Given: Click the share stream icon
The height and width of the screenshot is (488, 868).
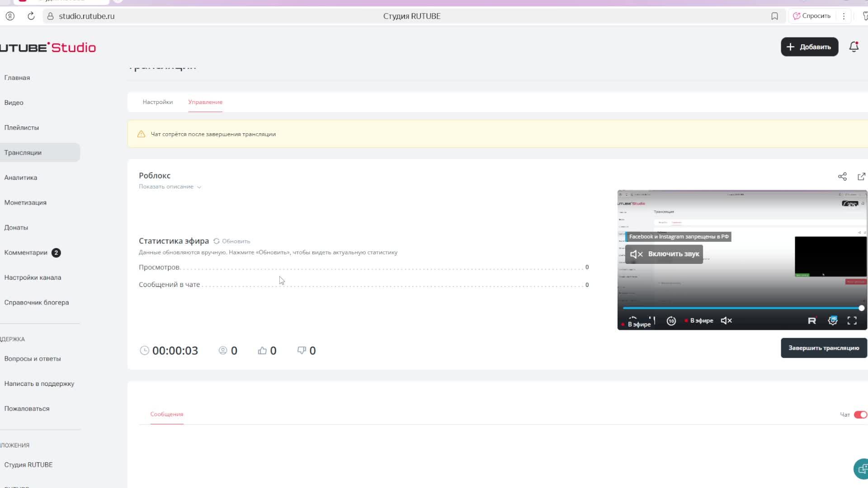Looking at the screenshot, I should 842,177.
